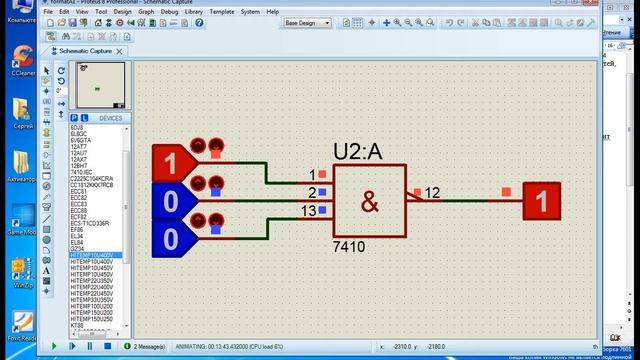This screenshot has width=640, height=360.
Task: Click the overview thumbnail of the sheet
Action: (x=100, y=85)
